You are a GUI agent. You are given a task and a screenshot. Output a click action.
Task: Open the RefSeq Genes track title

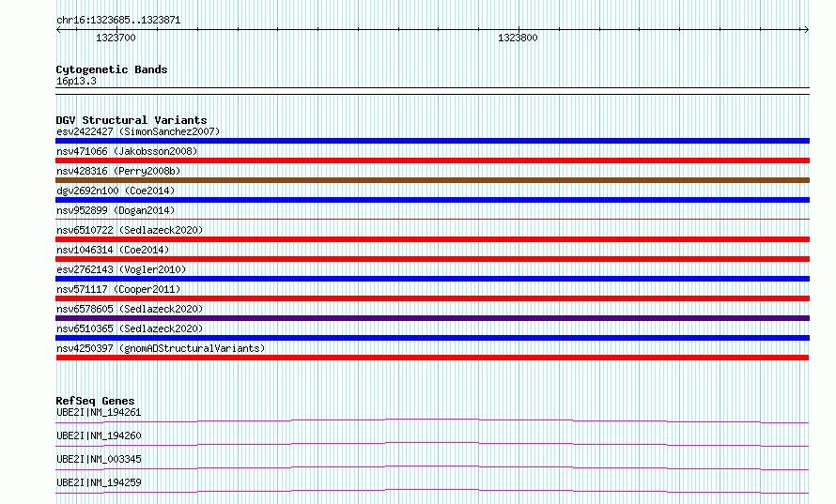click(95, 401)
